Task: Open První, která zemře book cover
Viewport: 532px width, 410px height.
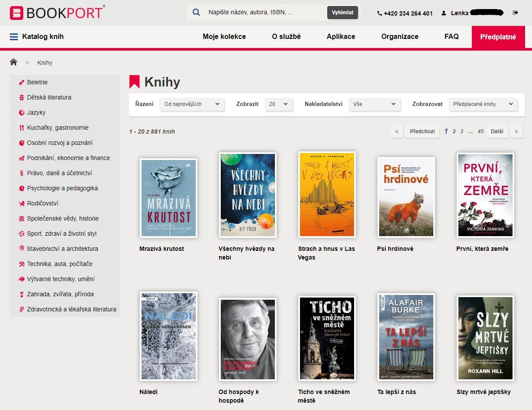Action: coord(485,195)
